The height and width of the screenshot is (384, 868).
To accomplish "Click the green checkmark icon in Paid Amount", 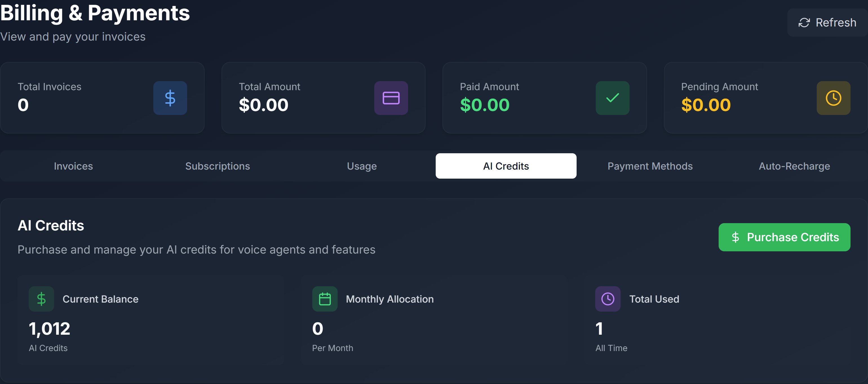I will pyautogui.click(x=612, y=98).
